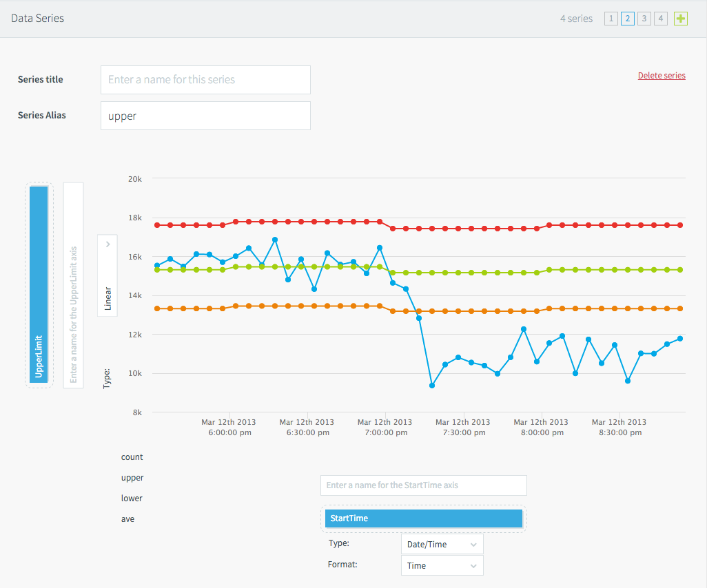Select series 2 tab
Screen dimensions: 707x588
click(627, 19)
